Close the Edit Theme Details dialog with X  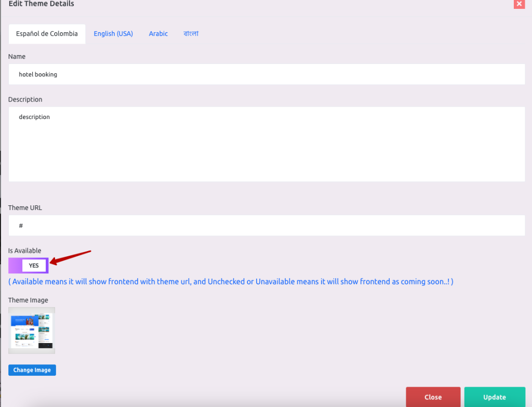click(519, 4)
